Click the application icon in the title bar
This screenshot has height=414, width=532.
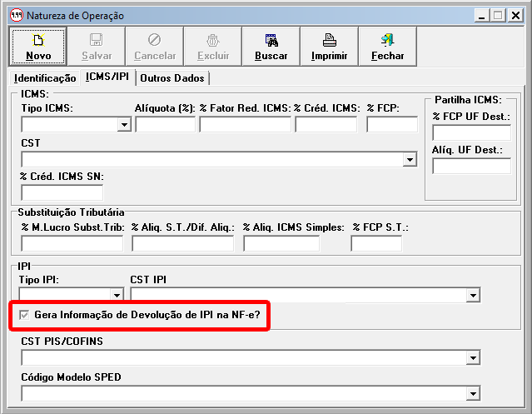coord(15,15)
